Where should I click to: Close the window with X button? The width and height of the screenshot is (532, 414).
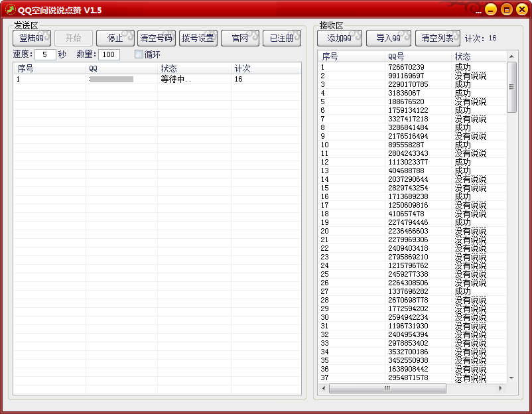coord(522,9)
